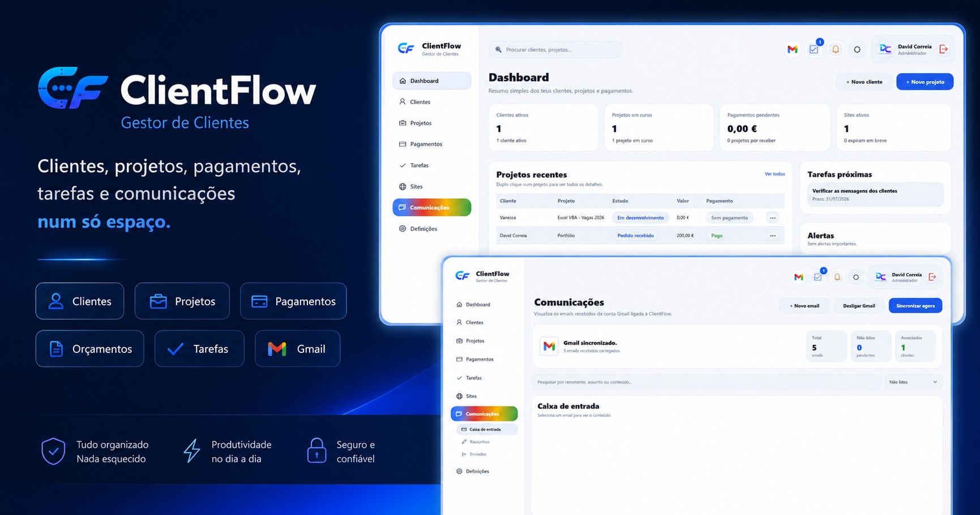Viewport: 980px width, 515px height.
Task: Open Sites in the Comunicações window sidebar
Action: coord(484,396)
